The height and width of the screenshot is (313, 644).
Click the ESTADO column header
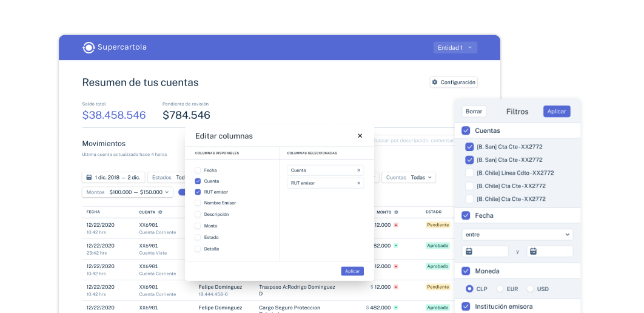point(434,212)
